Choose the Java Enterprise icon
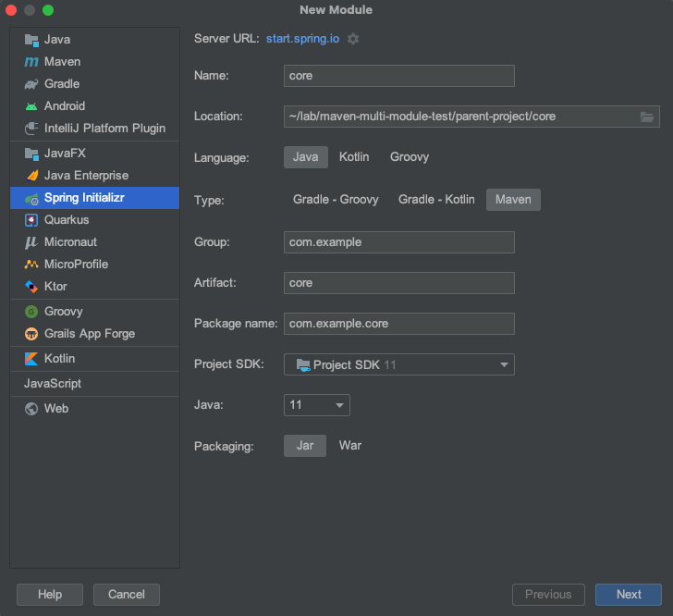Image resolution: width=673 pixels, height=616 pixels. tap(31, 175)
